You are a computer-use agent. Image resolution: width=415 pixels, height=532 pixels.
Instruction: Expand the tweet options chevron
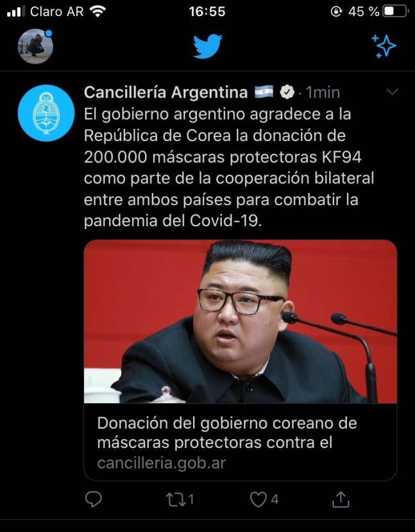pyautogui.click(x=393, y=92)
